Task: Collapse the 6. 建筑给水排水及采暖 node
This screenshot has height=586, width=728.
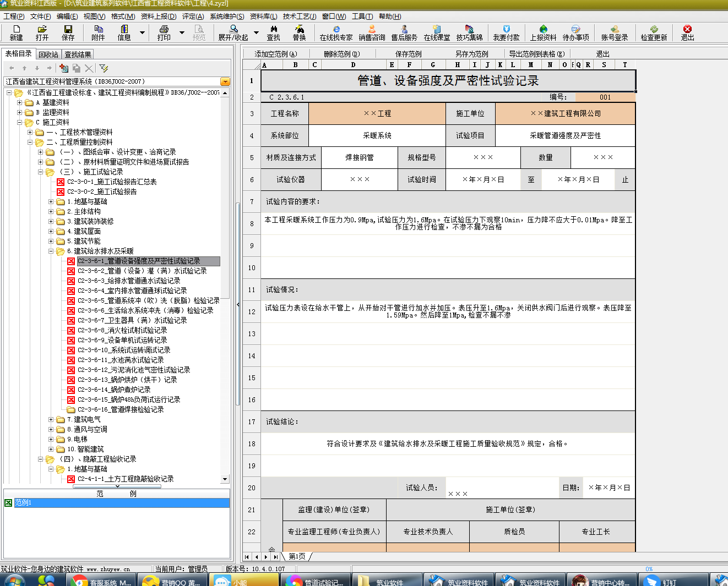Action: point(51,251)
